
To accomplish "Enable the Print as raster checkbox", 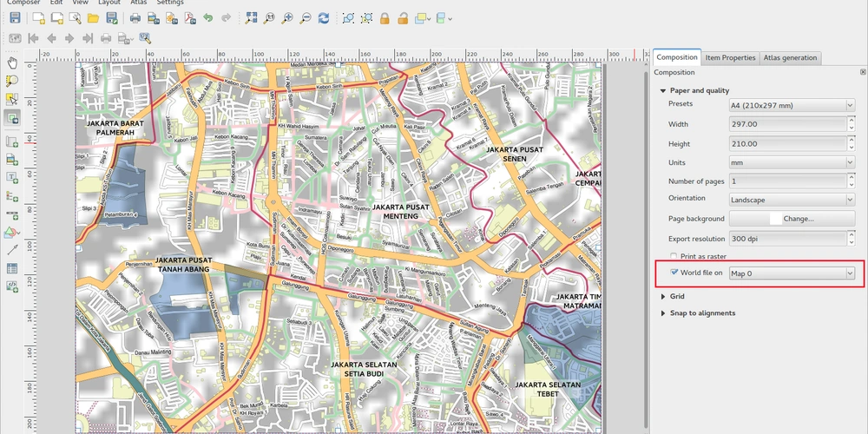I will 674,256.
